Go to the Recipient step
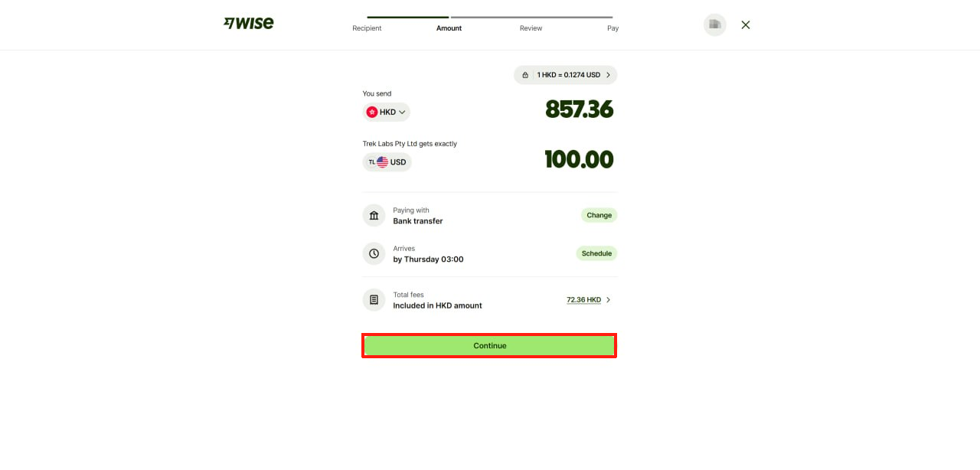This screenshot has width=980, height=470. click(x=367, y=28)
